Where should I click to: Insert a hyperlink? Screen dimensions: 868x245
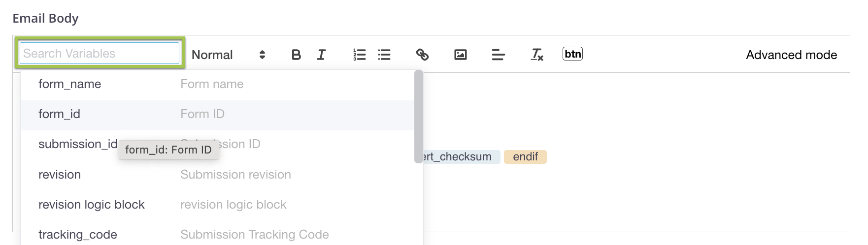pos(422,55)
